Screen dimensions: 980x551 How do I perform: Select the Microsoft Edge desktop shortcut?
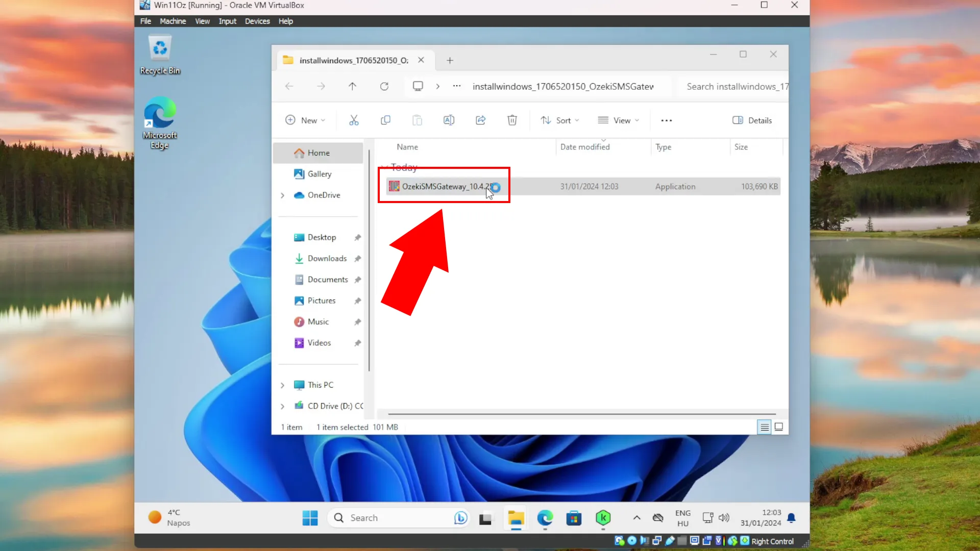[x=160, y=123]
